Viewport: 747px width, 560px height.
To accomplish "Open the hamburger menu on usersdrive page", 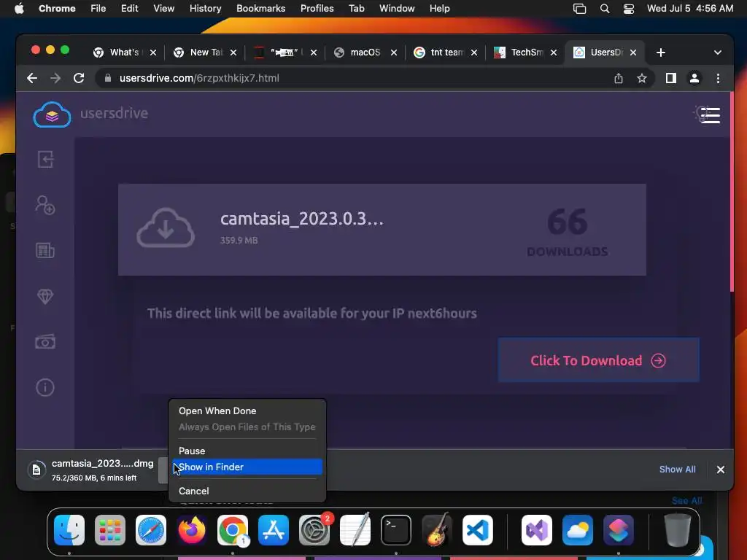I will 709,115.
